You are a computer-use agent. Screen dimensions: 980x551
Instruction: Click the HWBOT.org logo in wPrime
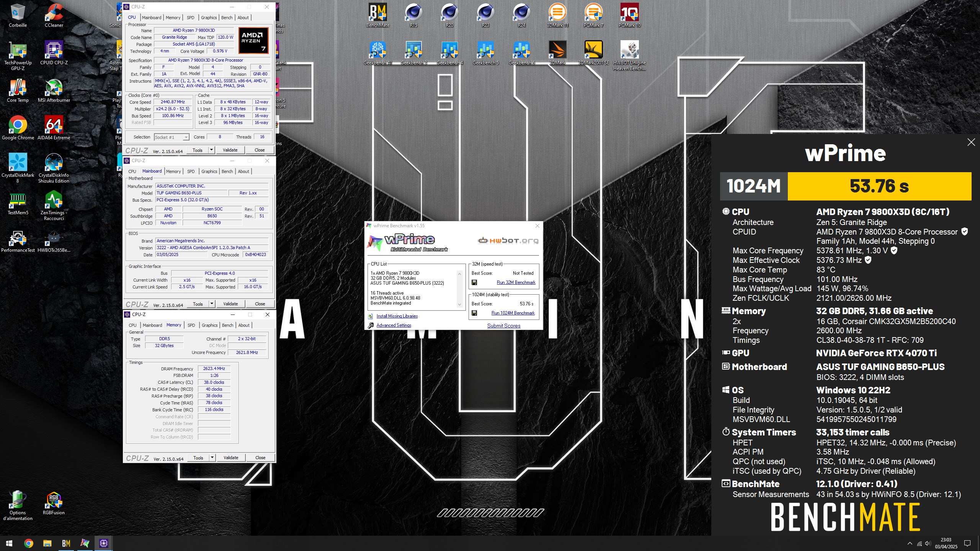508,240
